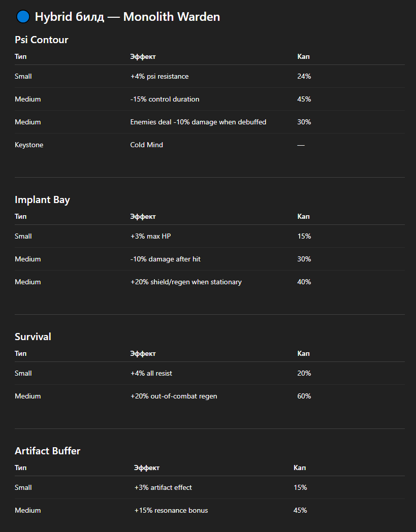Click the Keystone type cell
This screenshot has height=532, width=416.
click(29, 145)
